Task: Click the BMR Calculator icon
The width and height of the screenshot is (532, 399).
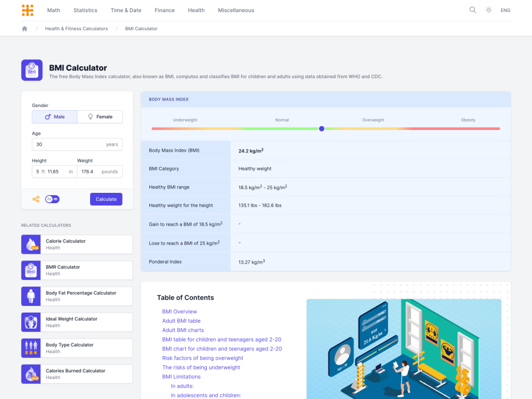Action: pos(31,270)
